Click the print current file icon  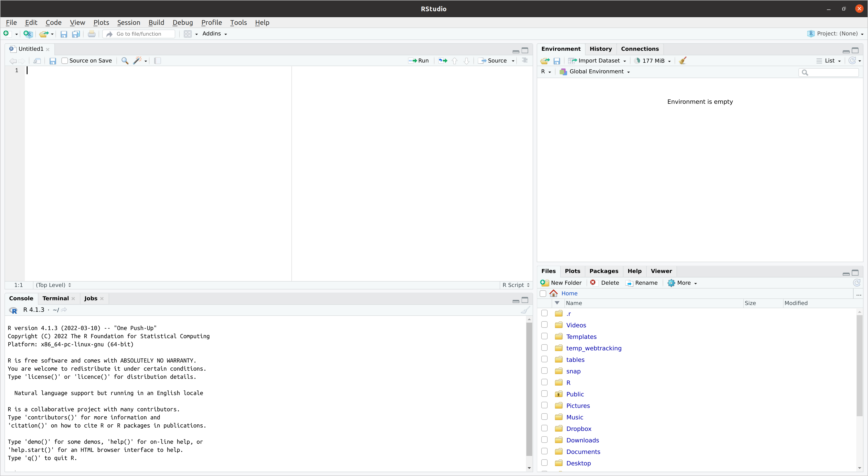[x=91, y=34]
